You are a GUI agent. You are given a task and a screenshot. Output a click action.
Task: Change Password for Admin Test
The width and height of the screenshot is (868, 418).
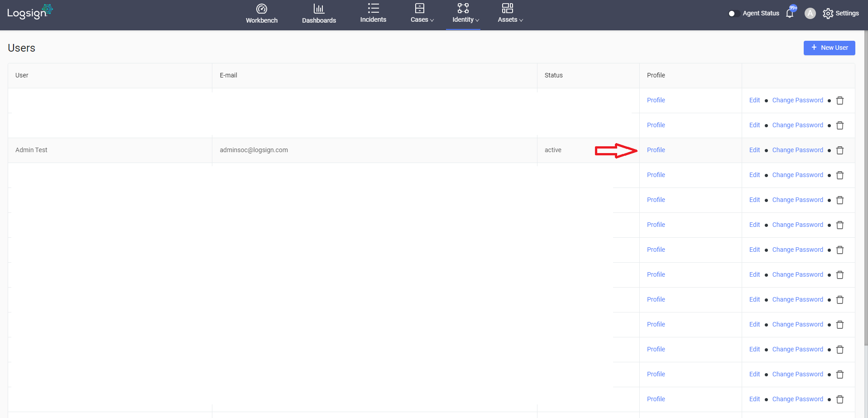tap(797, 150)
